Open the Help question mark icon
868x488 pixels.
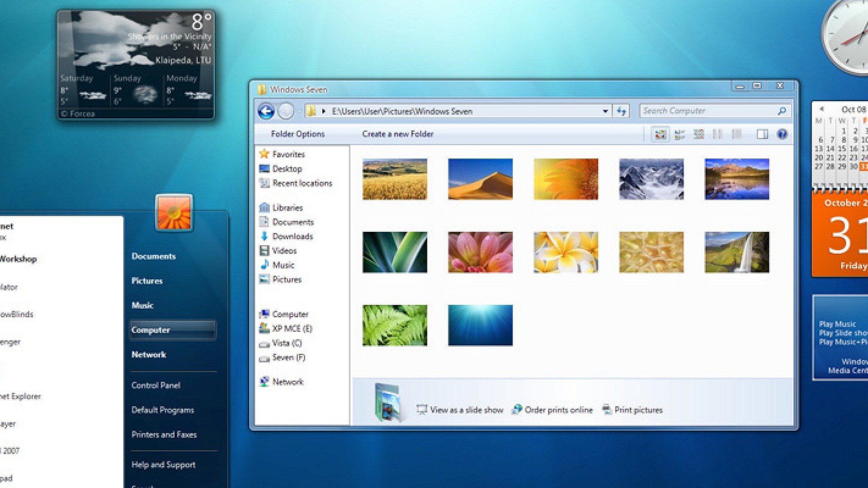782,134
